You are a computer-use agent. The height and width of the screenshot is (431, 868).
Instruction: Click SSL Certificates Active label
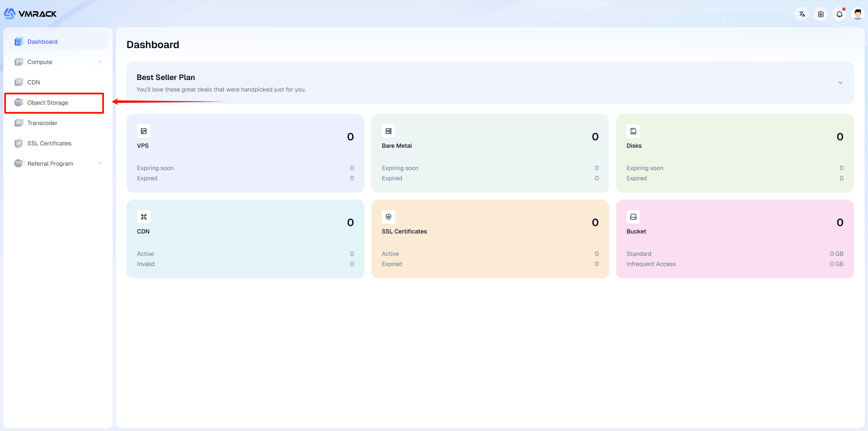390,254
